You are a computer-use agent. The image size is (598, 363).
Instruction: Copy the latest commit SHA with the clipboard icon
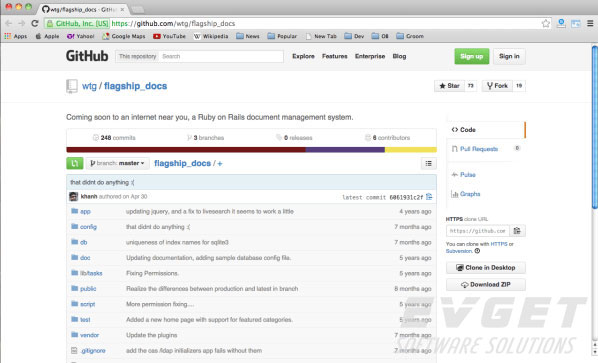tap(429, 197)
